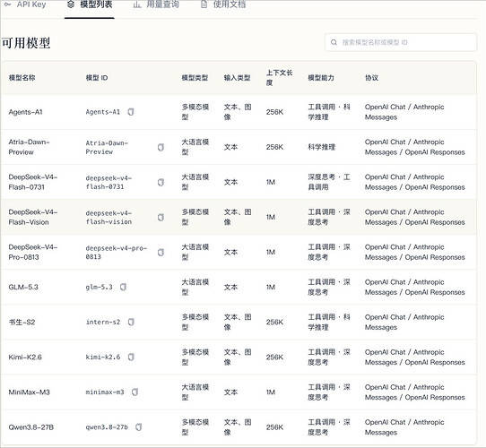Click the protocol cell for MiniMax-M3
The image size is (486, 448).
click(x=414, y=392)
